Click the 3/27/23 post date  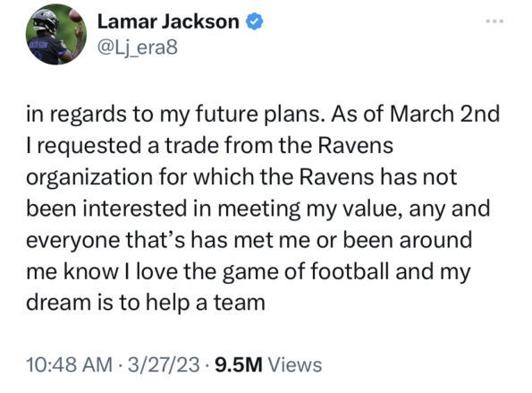pyautogui.click(x=164, y=365)
